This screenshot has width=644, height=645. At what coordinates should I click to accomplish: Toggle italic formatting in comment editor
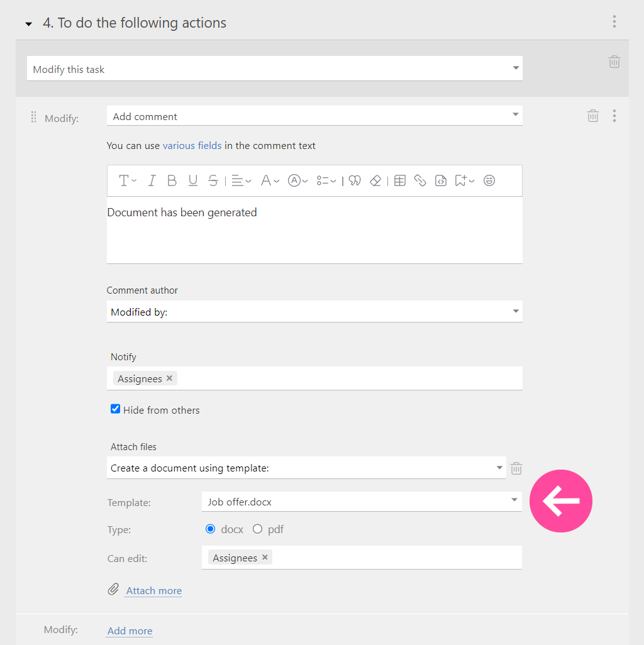point(152,180)
